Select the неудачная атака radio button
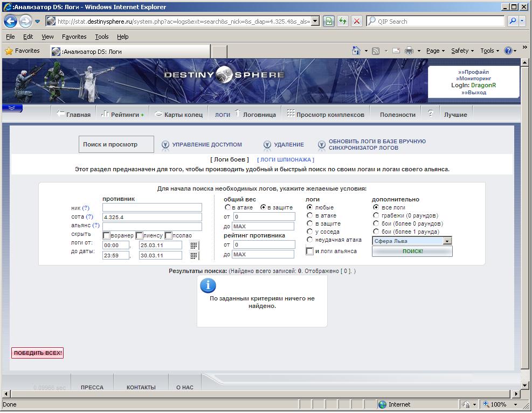532x413 pixels. pyautogui.click(x=309, y=240)
